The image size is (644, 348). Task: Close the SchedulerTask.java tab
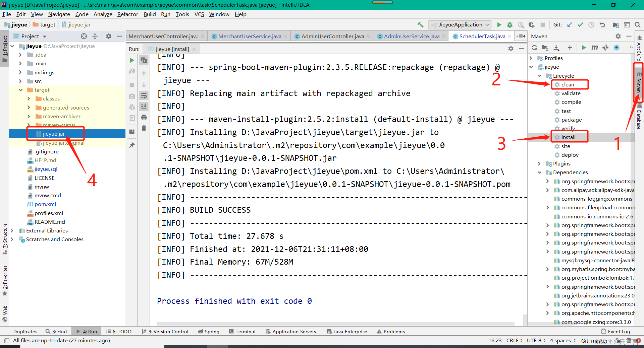click(509, 36)
